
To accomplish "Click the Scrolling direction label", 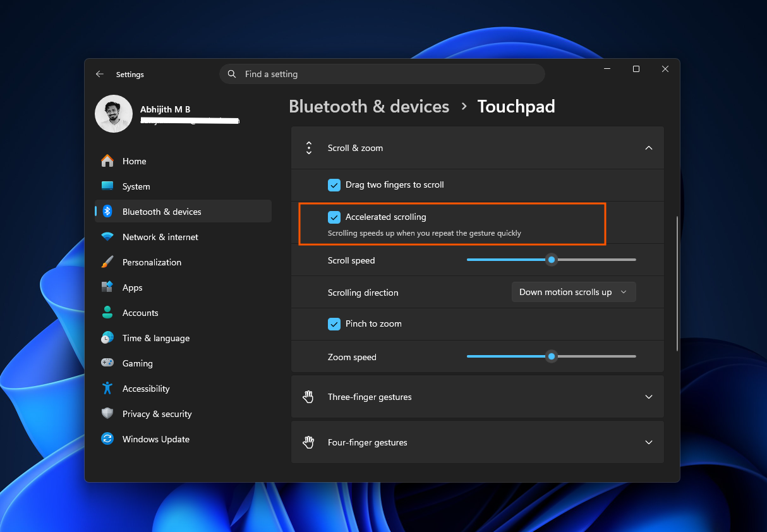I will [x=363, y=293].
